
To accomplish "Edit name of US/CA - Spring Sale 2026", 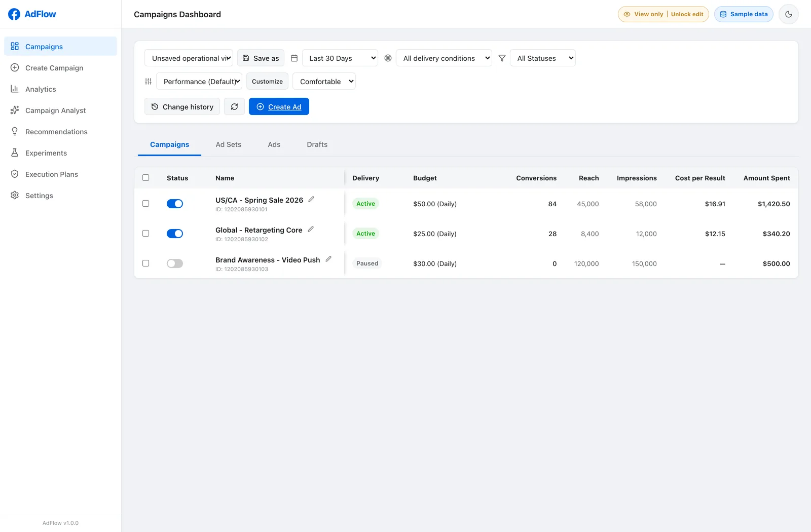I will [311, 199].
